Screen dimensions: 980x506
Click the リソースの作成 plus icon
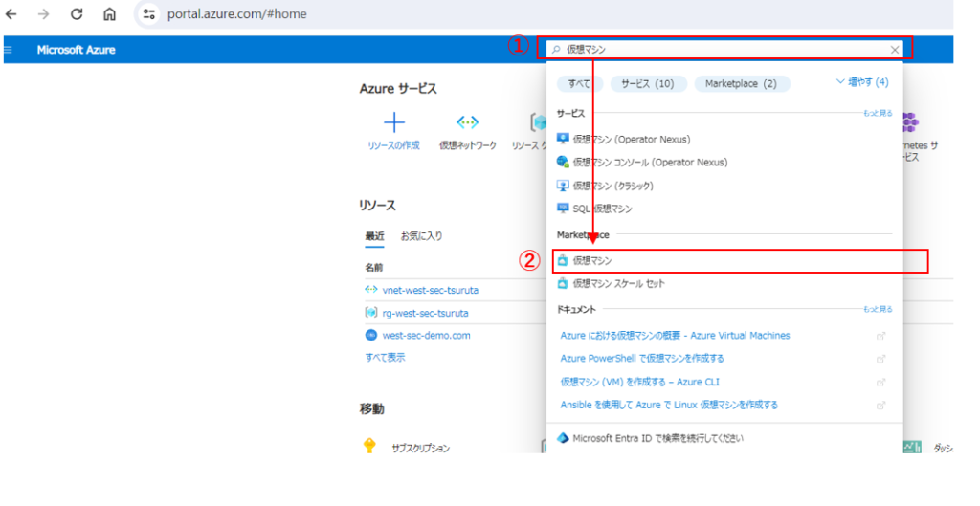click(x=393, y=122)
